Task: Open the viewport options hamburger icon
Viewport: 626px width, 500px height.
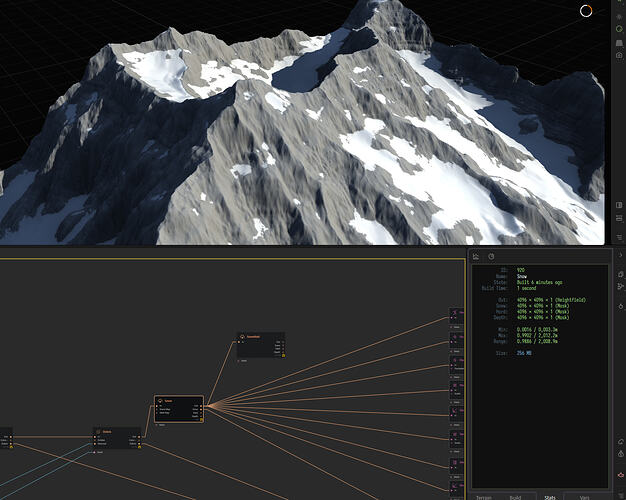Action: [x=619, y=237]
